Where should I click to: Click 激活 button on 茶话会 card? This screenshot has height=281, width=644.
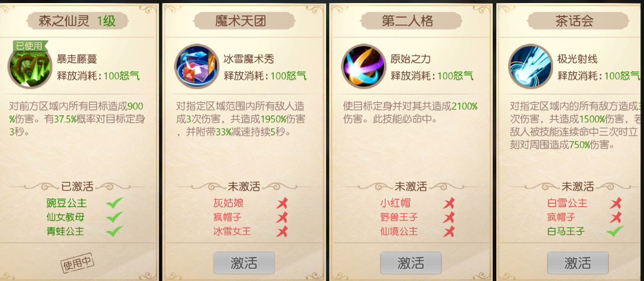(x=578, y=263)
